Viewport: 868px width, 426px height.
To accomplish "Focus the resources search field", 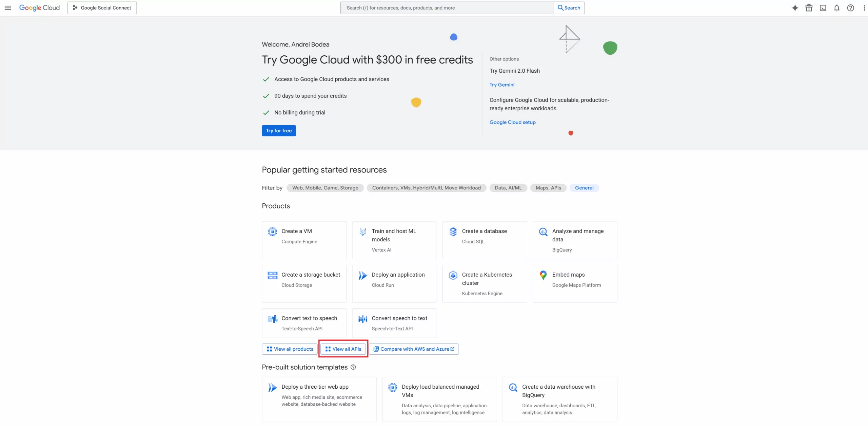I will [447, 8].
